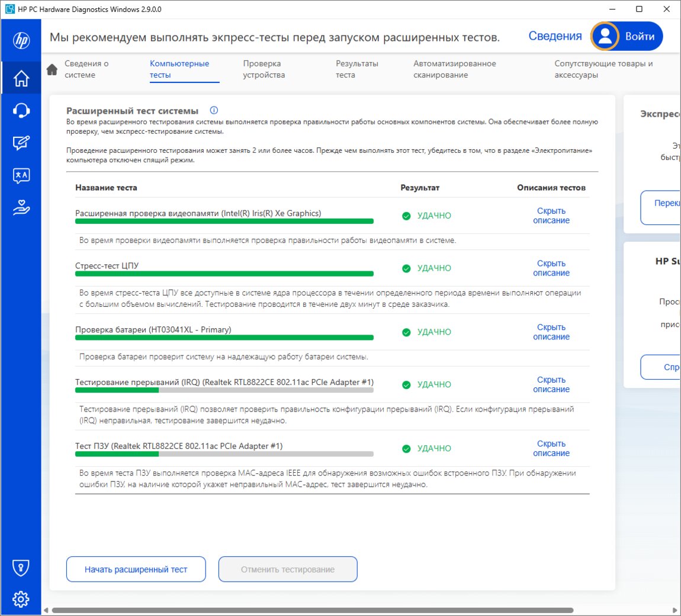
Task: Hide description for Стресс-тест ЦПУ
Action: tap(551, 268)
